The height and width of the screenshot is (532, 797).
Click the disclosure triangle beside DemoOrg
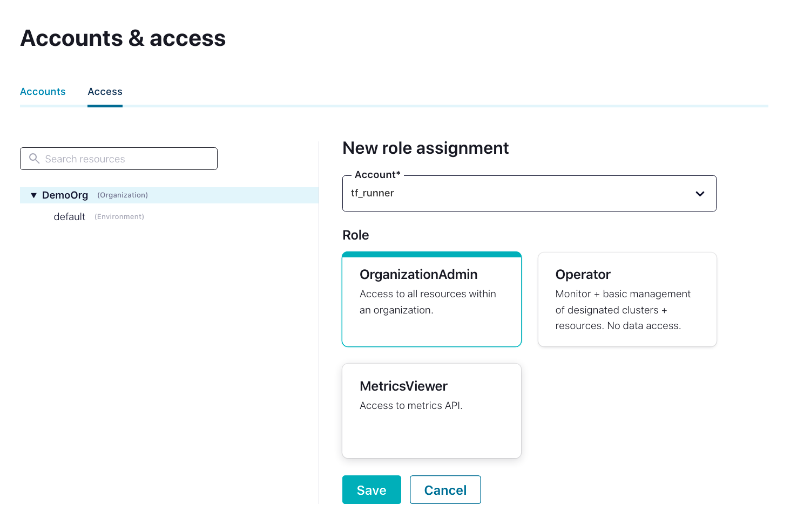point(33,195)
